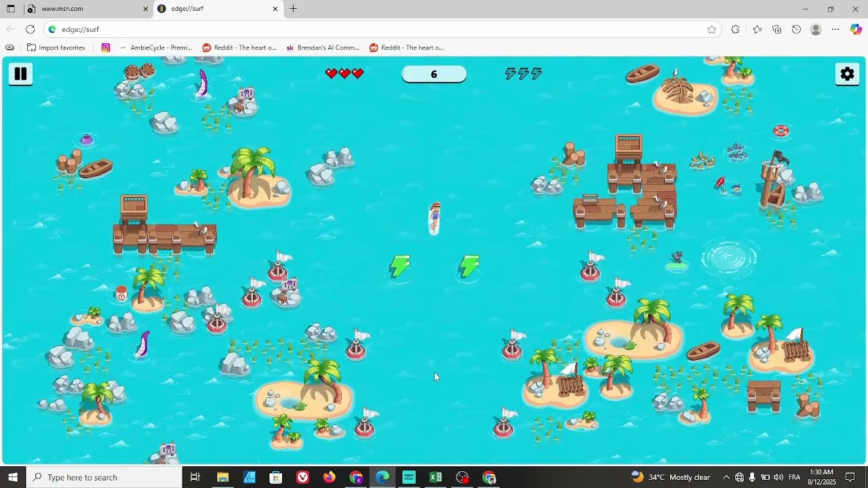Add this page to favorites star
The height and width of the screenshot is (488, 868).
711,29
